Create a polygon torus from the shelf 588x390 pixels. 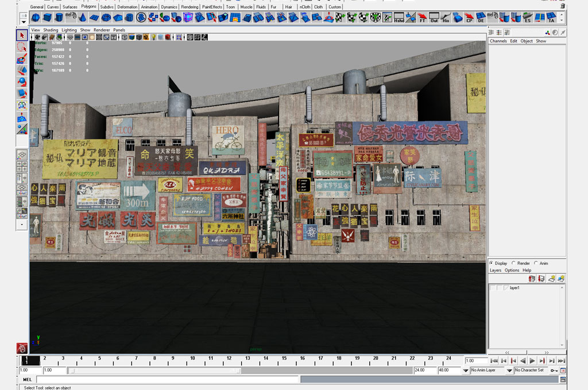(x=106, y=17)
